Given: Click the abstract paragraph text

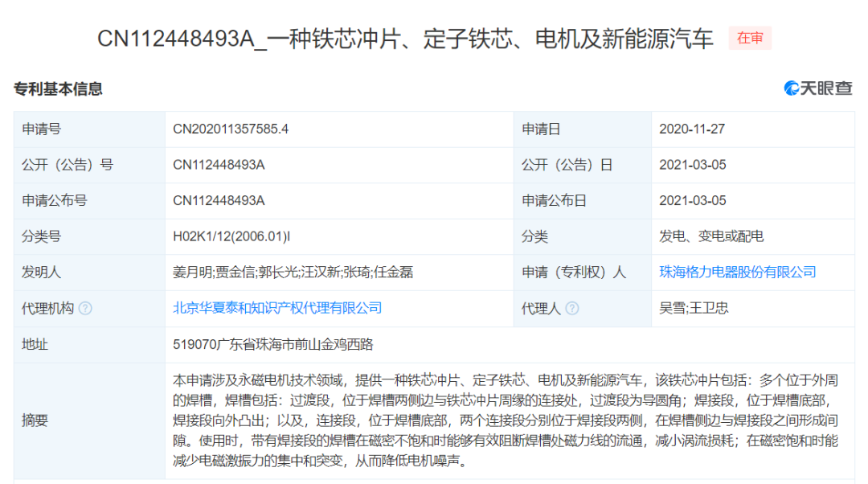Looking at the screenshot, I should click(506, 420).
